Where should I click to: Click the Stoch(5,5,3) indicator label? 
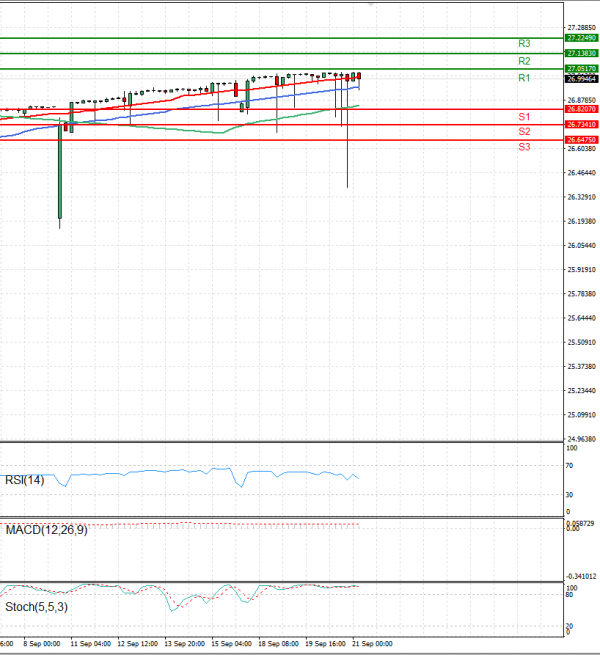(x=36, y=607)
